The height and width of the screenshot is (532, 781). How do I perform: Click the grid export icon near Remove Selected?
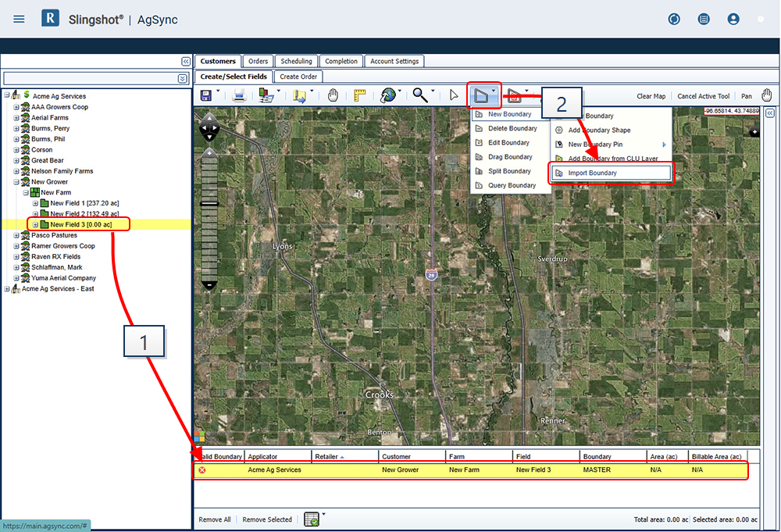pyautogui.click(x=312, y=519)
